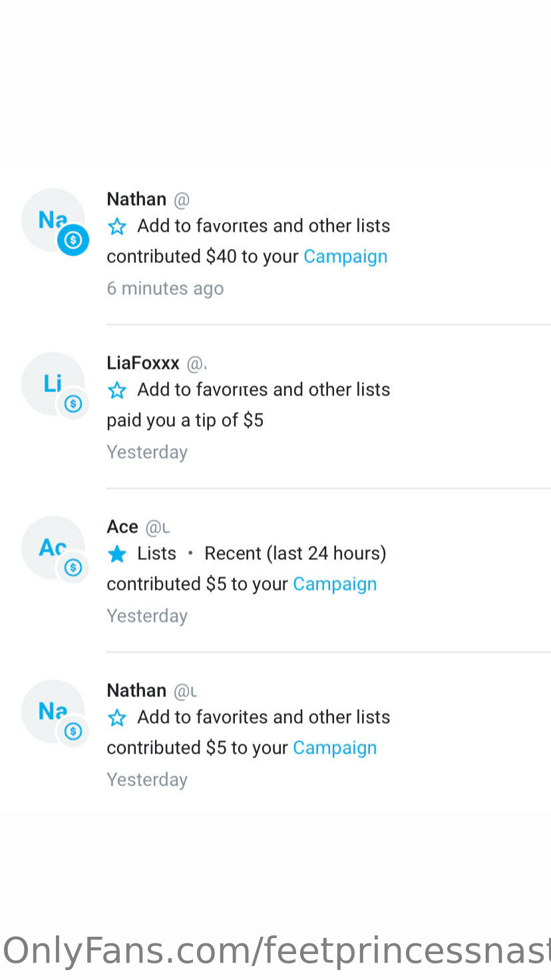Click the dollar badge on LiaFoxxx's avatar
This screenshot has height=980, width=551.
click(73, 403)
